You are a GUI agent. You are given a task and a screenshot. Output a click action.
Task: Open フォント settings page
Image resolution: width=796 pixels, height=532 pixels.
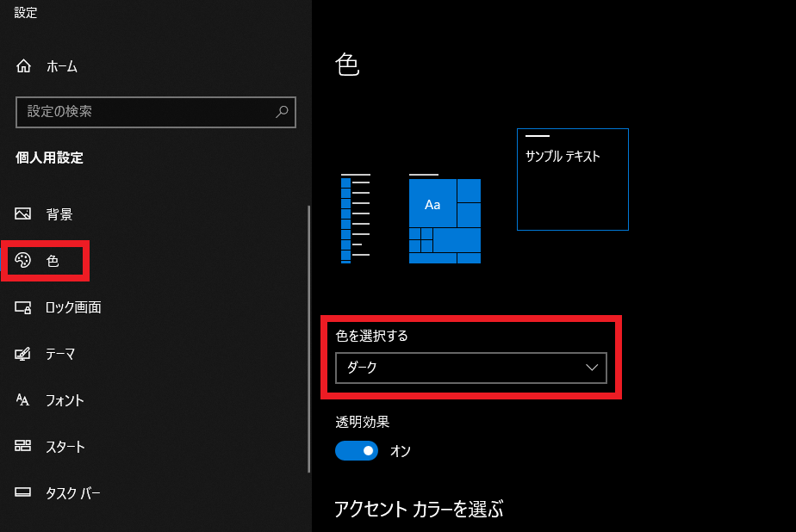[x=65, y=400]
